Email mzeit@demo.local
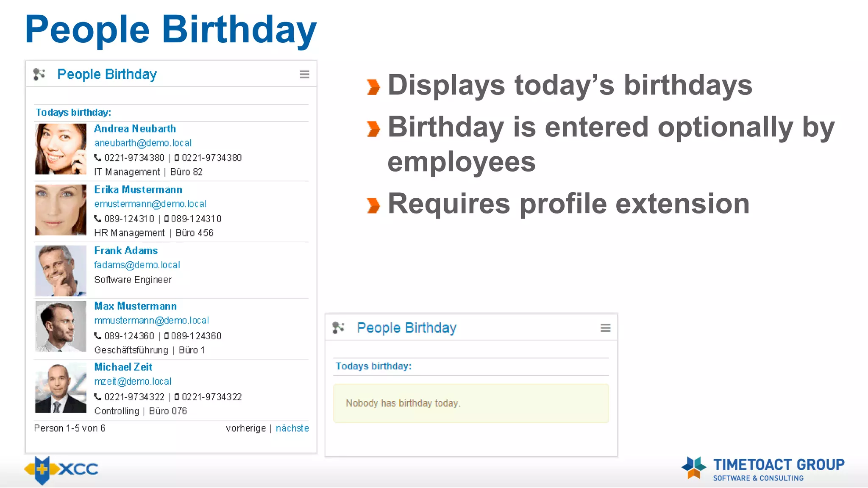The width and height of the screenshot is (868, 488). point(133,382)
